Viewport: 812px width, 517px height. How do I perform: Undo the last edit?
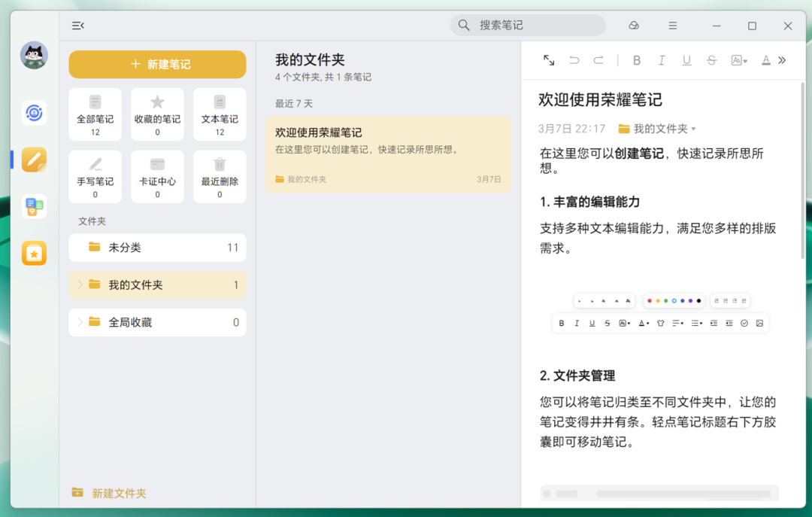point(574,60)
